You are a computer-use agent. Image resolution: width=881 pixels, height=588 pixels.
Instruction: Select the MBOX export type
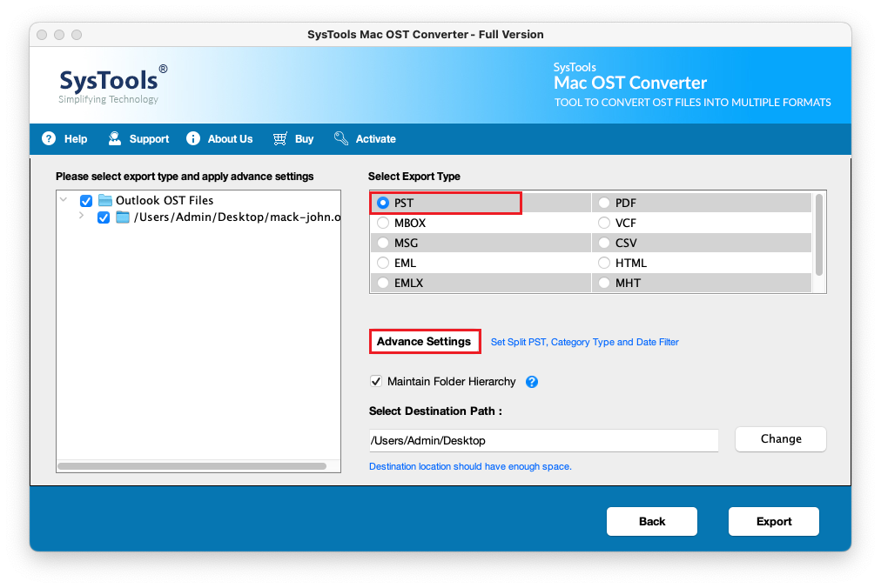coord(383,223)
